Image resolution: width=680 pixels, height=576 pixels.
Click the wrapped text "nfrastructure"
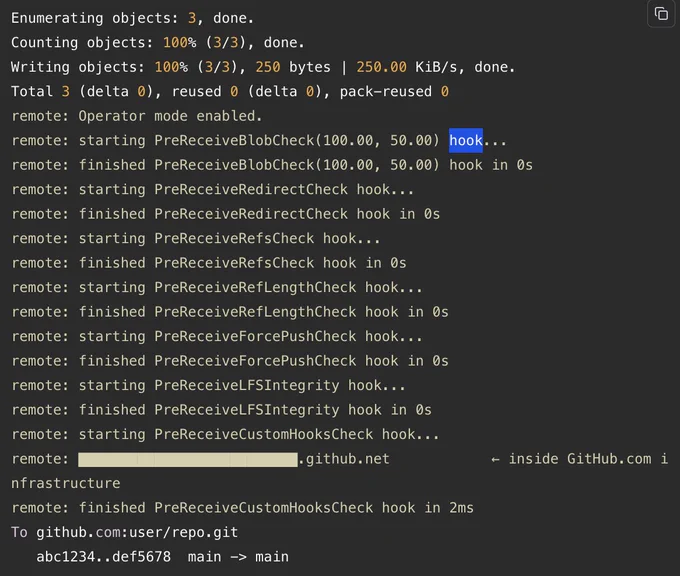65,483
